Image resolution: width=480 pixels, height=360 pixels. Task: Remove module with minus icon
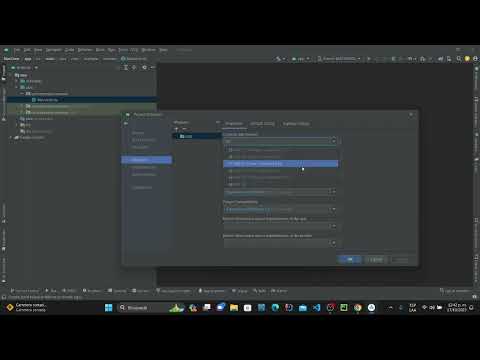(x=184, y=129)
